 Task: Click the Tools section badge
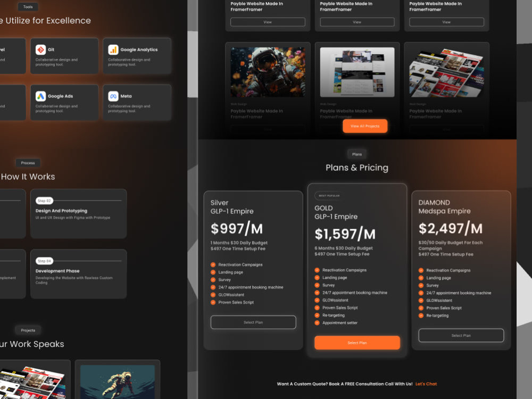[x=28, y=7]
